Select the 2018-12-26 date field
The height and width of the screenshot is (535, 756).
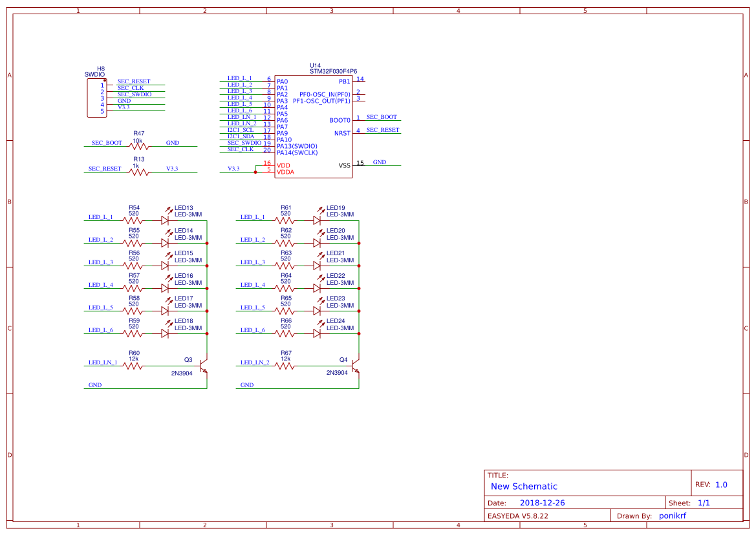544,502
